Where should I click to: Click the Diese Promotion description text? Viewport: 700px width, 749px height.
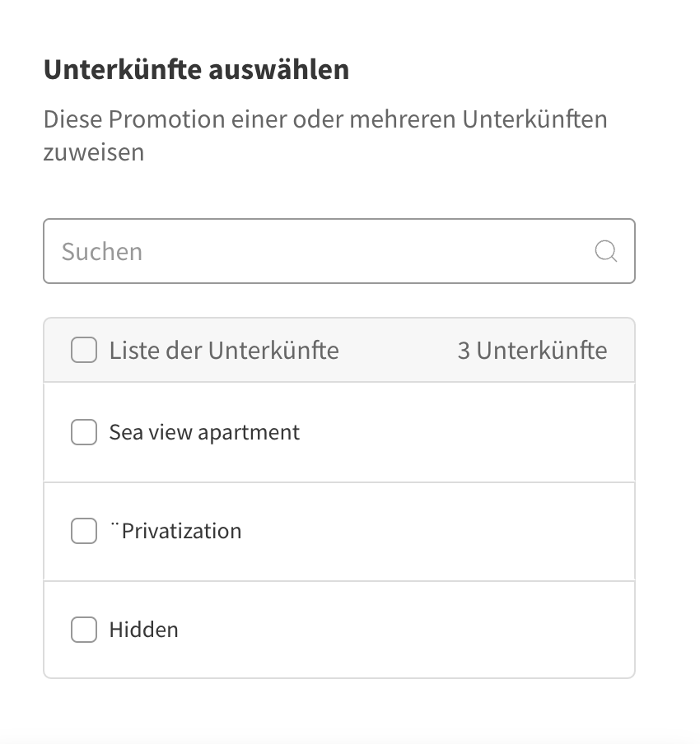pos(325,119)
